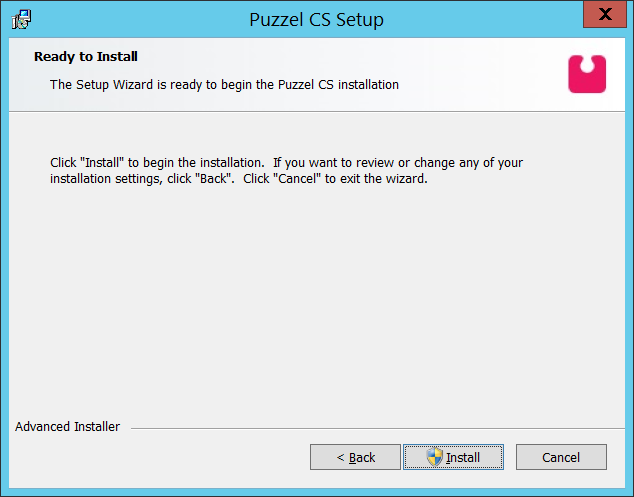Screen dimensions: 634x497
Task: Cancel the setup wizard
Action: [561, 457]
